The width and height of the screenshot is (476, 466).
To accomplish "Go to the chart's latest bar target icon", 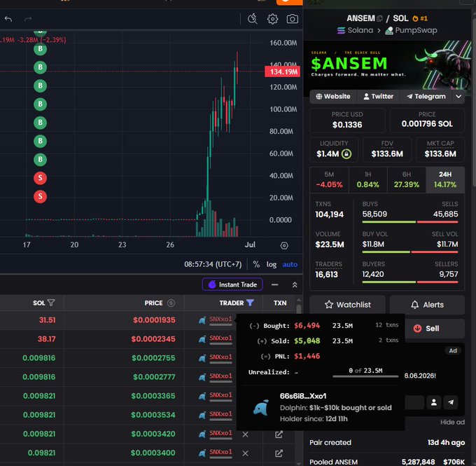I will [284, 245].
